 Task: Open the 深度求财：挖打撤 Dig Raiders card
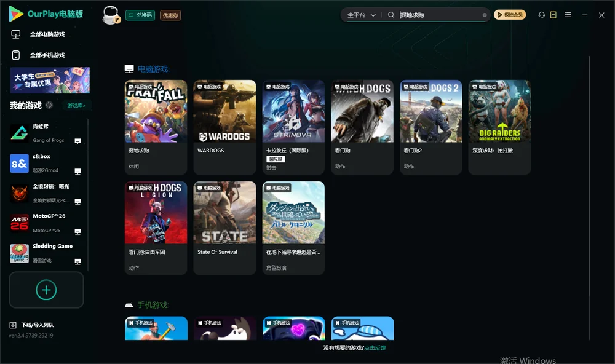click(499, 127)
